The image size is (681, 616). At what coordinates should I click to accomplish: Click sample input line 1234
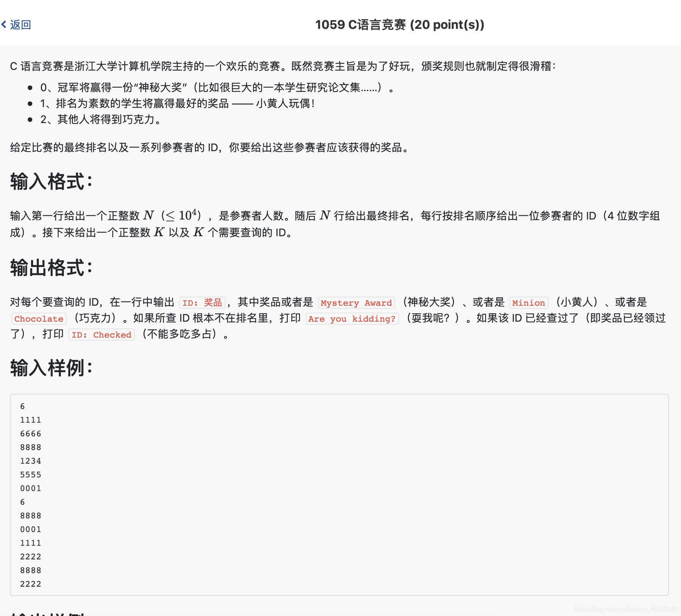31,461
